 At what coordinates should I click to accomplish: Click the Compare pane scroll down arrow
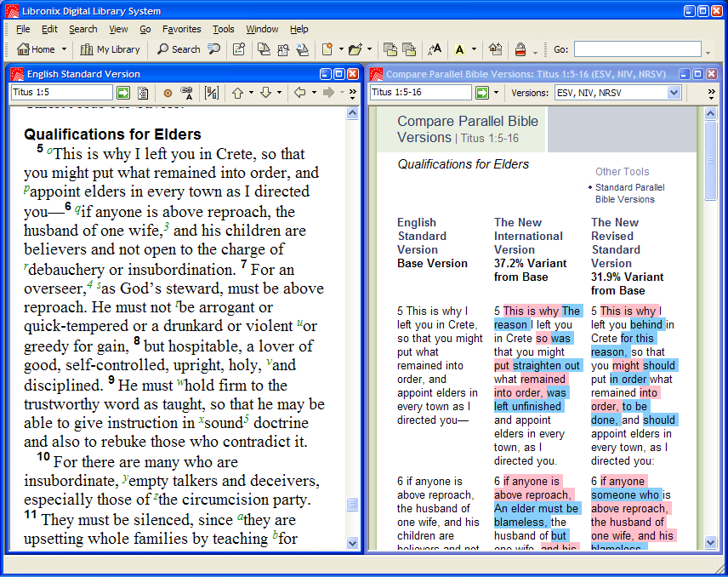(x=710, y=542)
